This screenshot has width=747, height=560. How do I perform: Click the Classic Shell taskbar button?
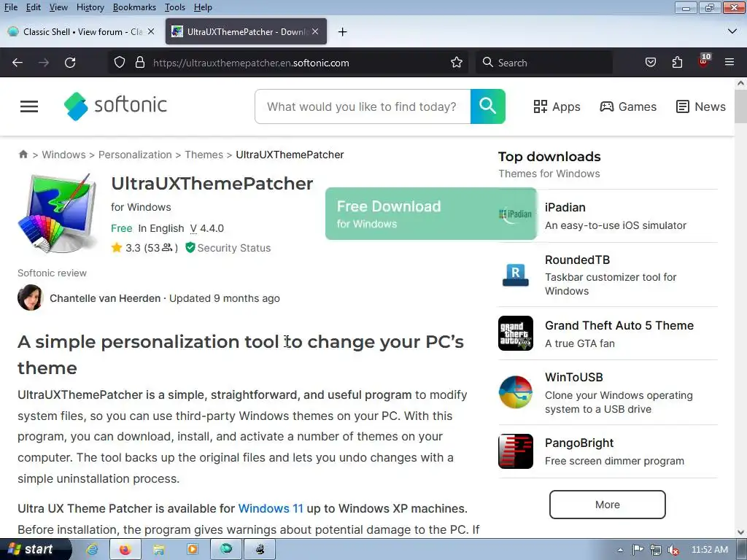click(226, 550)
